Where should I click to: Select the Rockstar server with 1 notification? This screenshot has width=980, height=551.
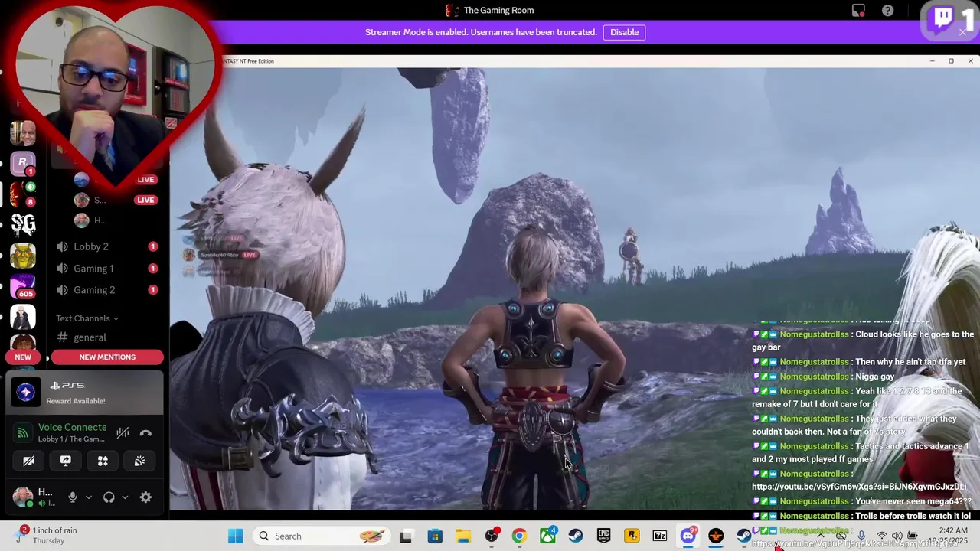click(22, 163)
